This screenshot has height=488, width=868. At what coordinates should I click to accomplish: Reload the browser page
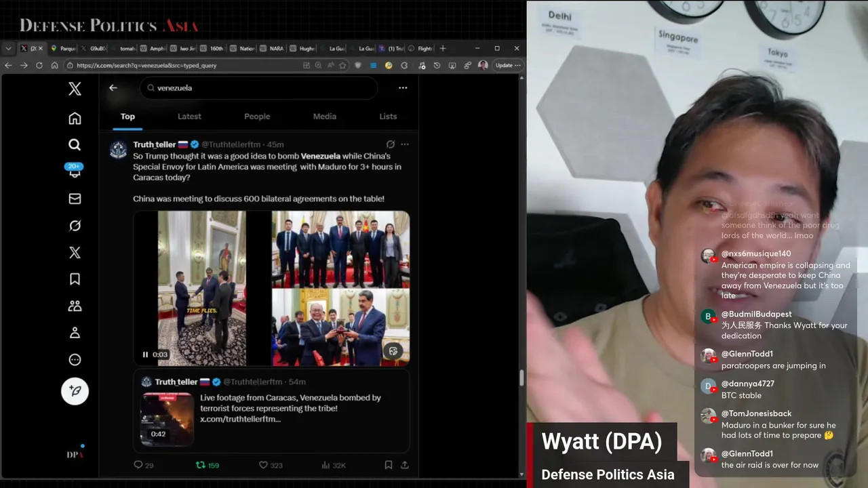(x=39, y=65)
